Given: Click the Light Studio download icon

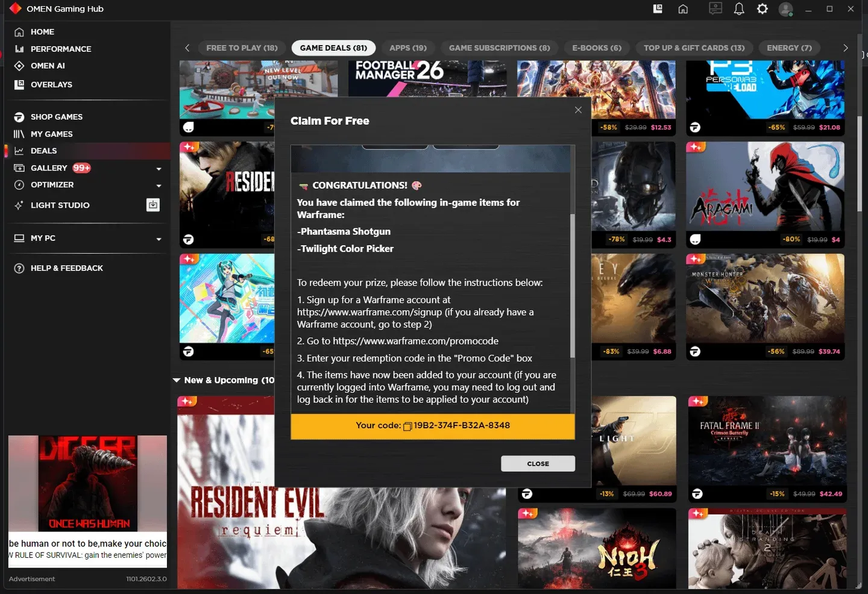Looking at the screenshot, I should pyautogui.click(x=153, y=205).
